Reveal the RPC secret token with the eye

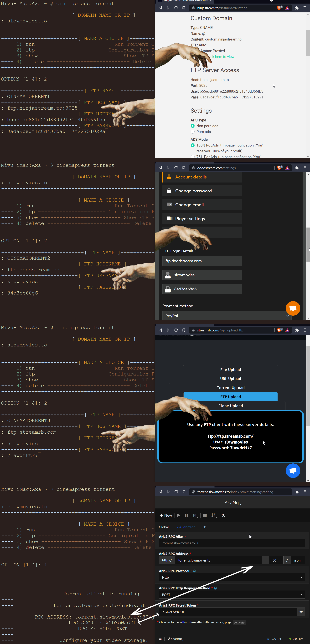[301, 612]
